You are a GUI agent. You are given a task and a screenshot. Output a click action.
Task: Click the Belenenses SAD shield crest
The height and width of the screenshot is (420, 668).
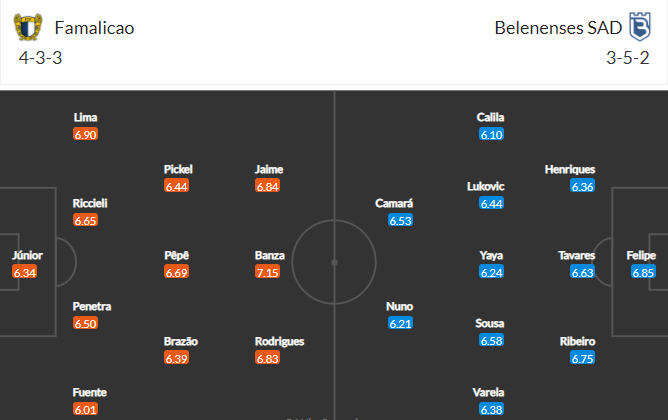tap(640, 27)
